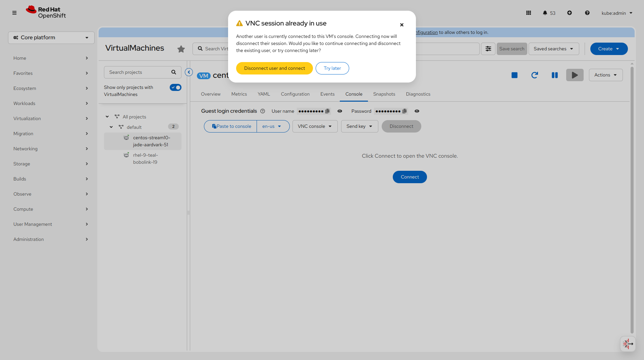Click the Red Hat OpenShift logo
Image resolution: width=644 pixels, height=360 pixels.
46,12
